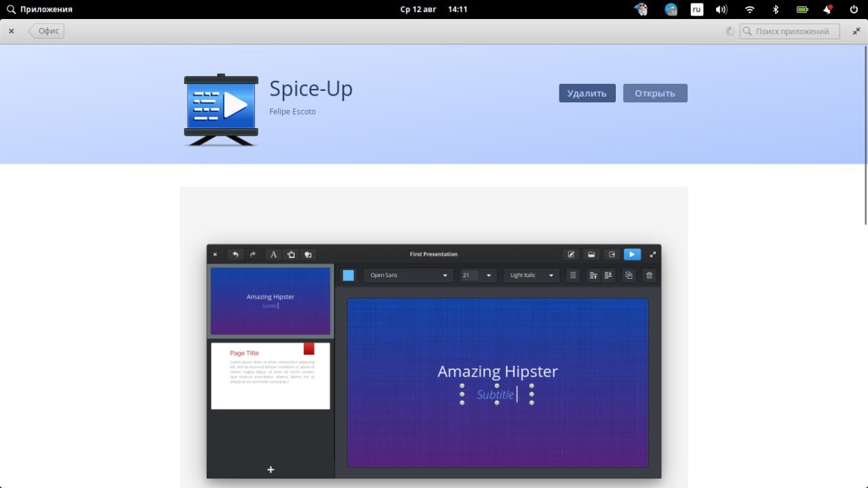Click the AppCenter vertical scrollbar
868x488 pixels.
coord(865,134)
